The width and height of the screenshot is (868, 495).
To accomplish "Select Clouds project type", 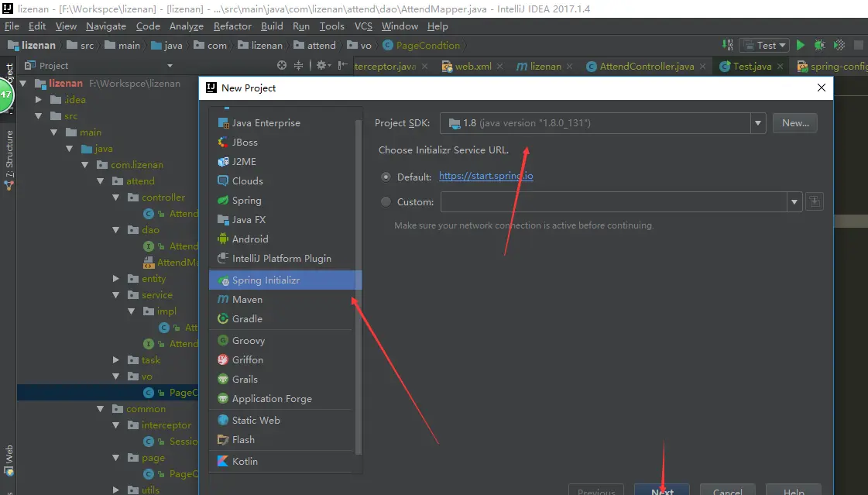I will point(285,181).
